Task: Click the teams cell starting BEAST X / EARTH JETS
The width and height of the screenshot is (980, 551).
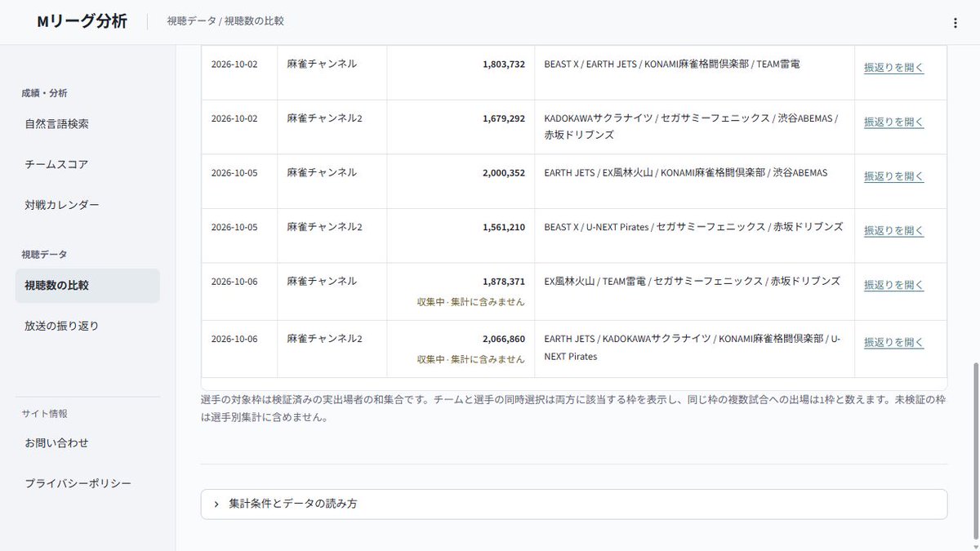Action: (x=694, y=73)
